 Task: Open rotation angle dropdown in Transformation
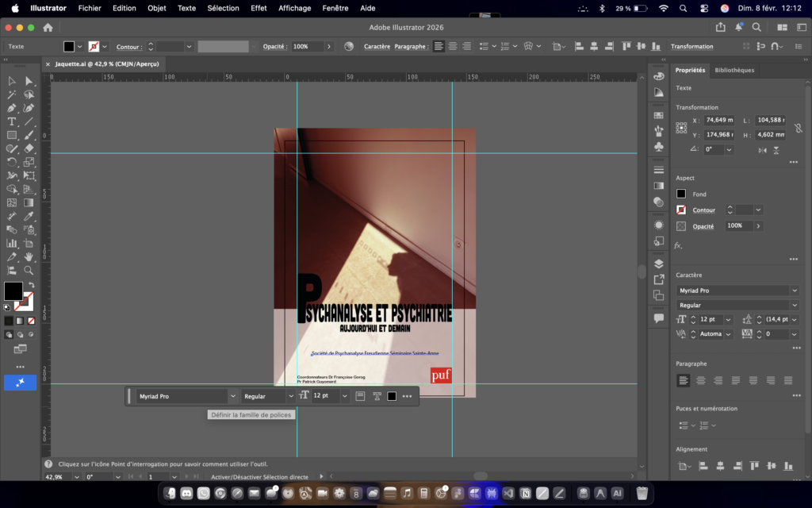point(730,149)
